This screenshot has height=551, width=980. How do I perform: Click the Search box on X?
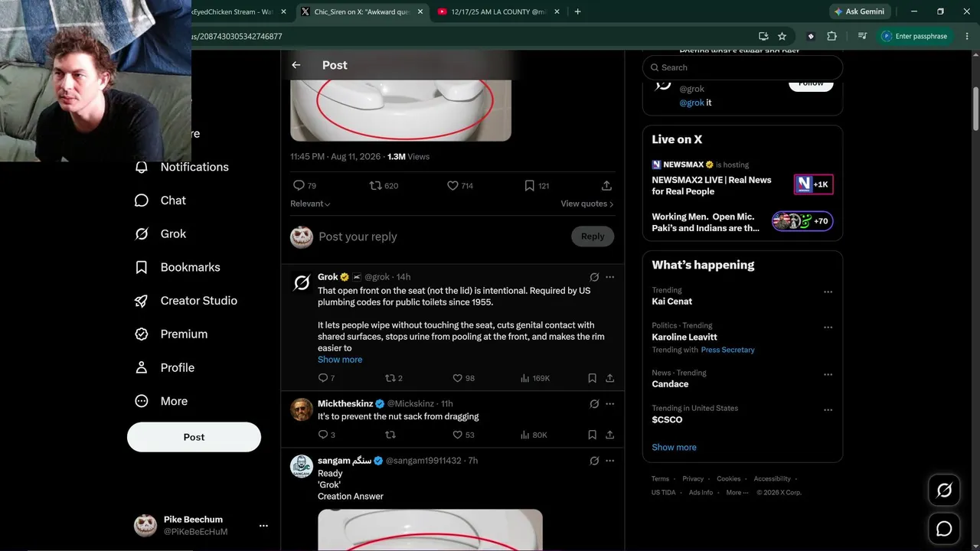tap(743, 67)
